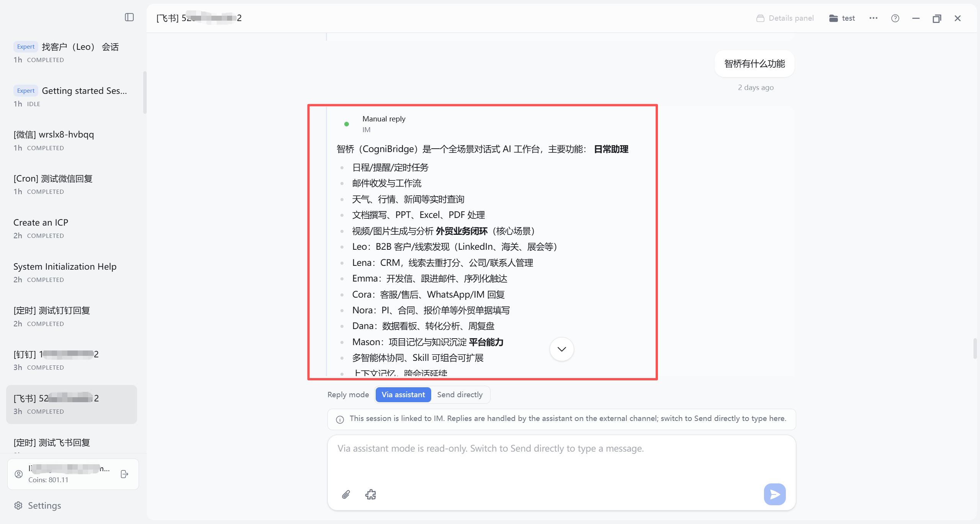Click the user account avatar icon
The height and width of the screenshot is (524, 980).
[18, 474]
